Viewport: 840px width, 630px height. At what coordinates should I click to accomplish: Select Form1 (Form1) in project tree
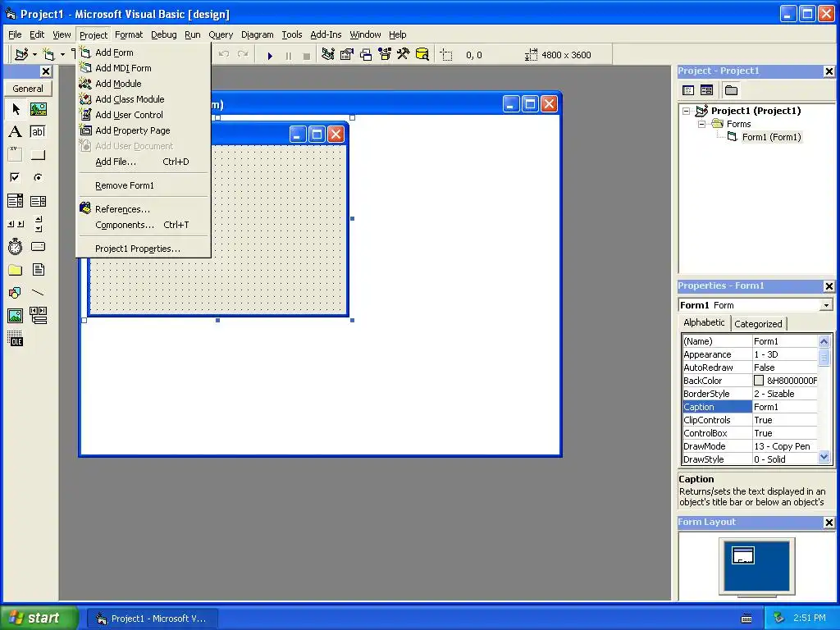[771, 137]
